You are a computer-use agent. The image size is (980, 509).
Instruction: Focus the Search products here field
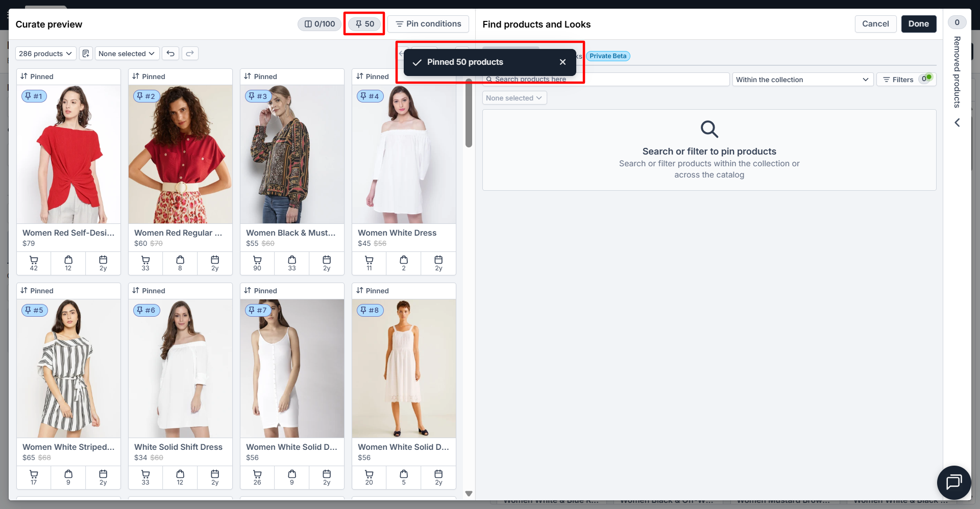[x=606, y=80]
